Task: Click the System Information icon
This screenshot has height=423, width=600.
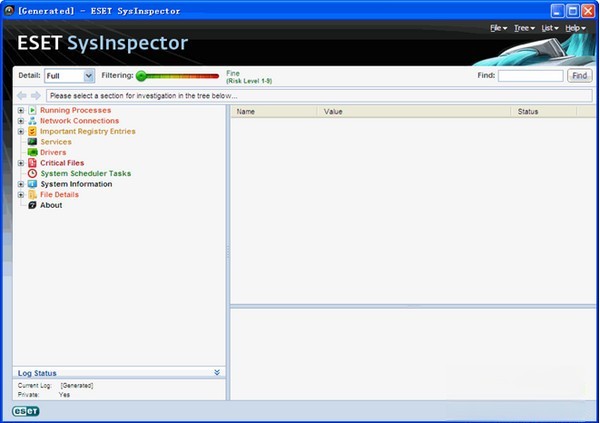Action: pyautogui.click(x=32, y=184)
